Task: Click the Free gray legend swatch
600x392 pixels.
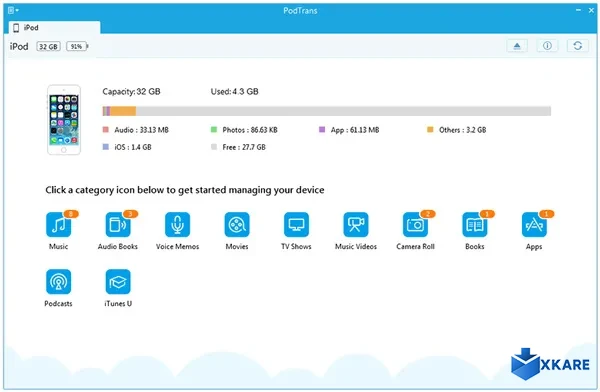Action: pos(214,147)
